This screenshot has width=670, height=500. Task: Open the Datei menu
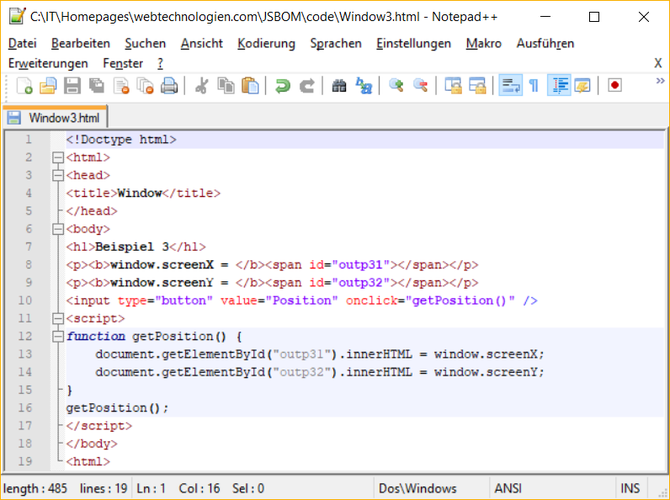pyautogui.click(x=22, y=43)
